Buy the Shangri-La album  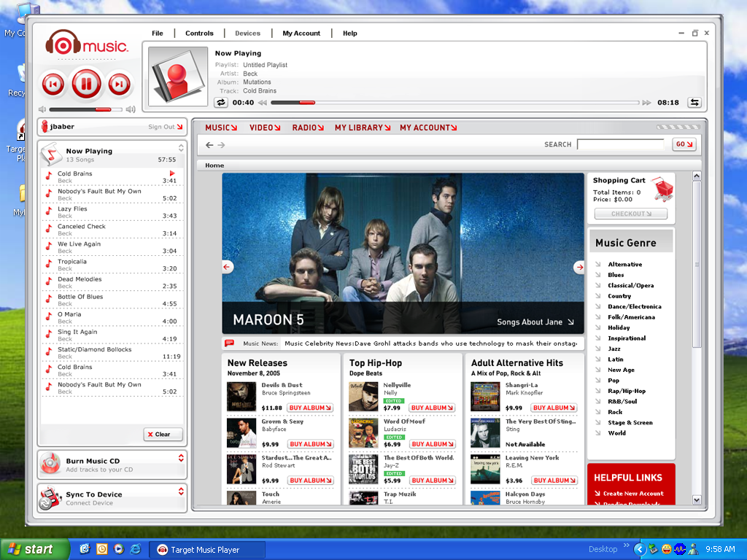point(554,408)
